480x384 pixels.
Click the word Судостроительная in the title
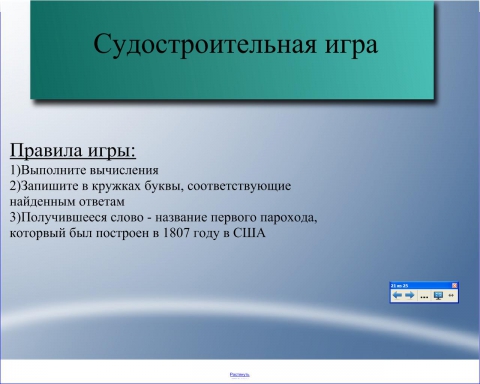(205, 44)
